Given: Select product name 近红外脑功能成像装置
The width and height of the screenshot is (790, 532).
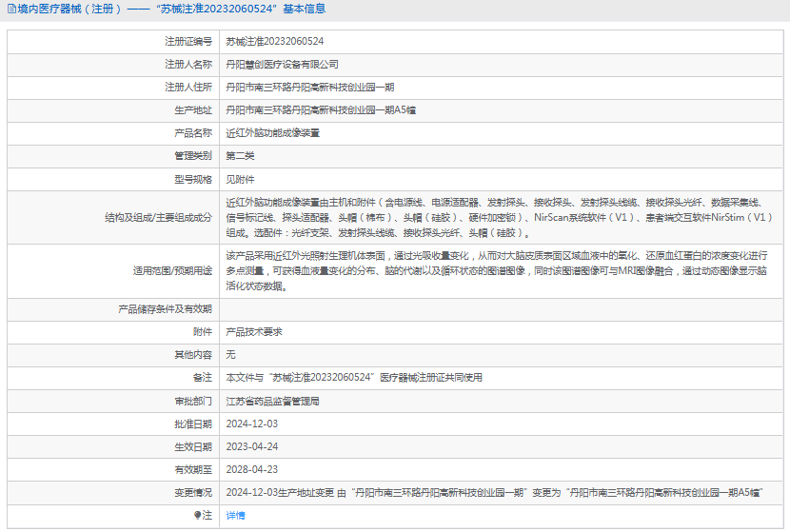Looking at the screenshot, I should click(x=272, y=133).
